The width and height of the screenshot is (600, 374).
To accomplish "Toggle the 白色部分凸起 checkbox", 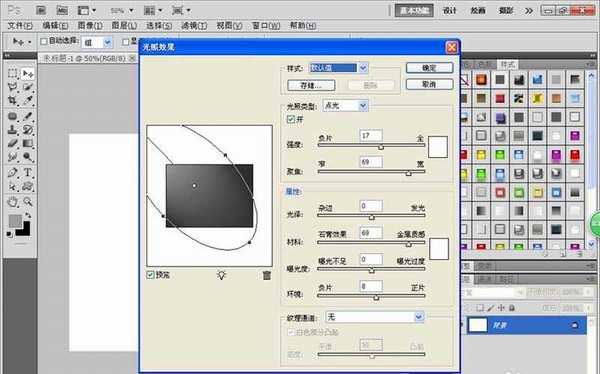I will pyautogui.click(x=291, y=332).
